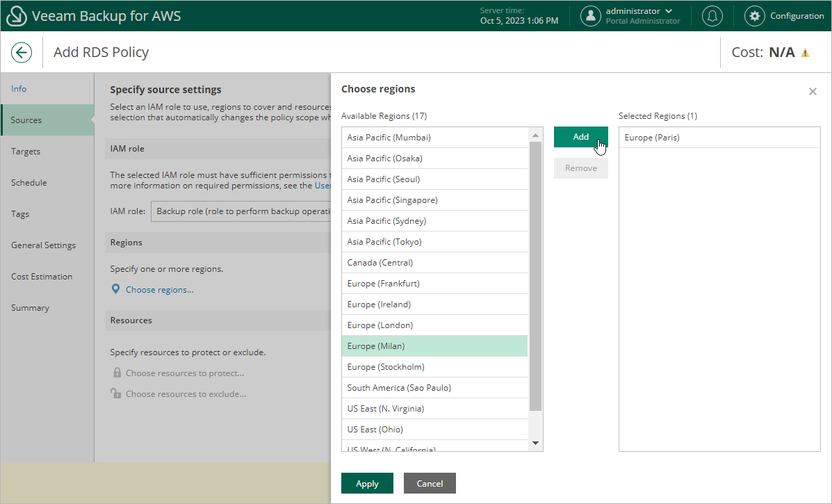The width and height of the screenshot is (832, 504).
Task: Select Europe (Frankfurt) region
Action: click(434, 284)
